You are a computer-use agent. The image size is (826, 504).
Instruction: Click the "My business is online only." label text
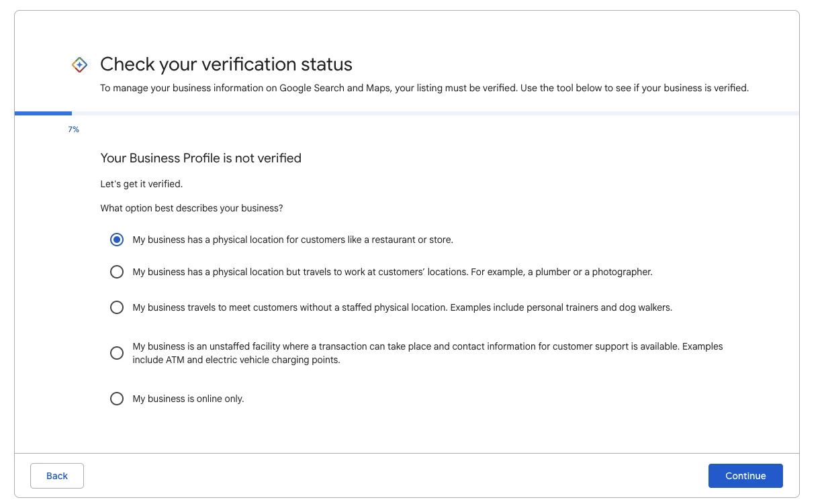point(188,399)
